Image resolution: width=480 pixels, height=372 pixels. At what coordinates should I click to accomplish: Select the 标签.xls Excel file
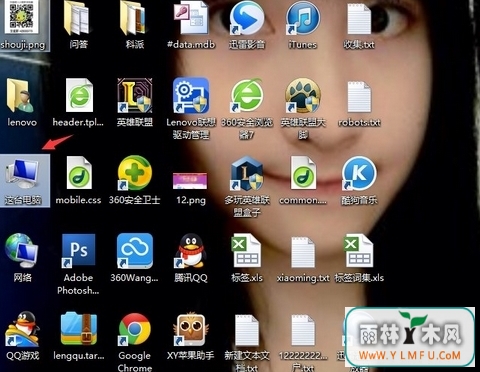click(246, 251)
